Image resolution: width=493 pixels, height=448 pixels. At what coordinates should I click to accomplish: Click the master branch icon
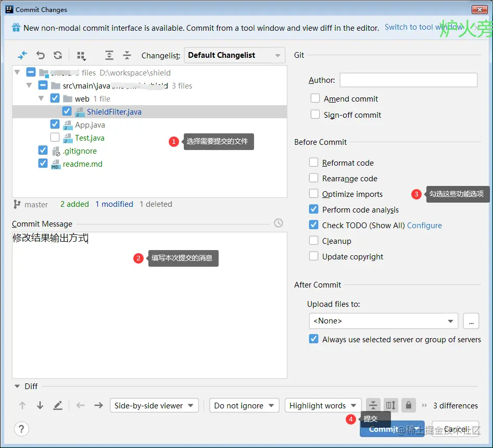(17, 205)
